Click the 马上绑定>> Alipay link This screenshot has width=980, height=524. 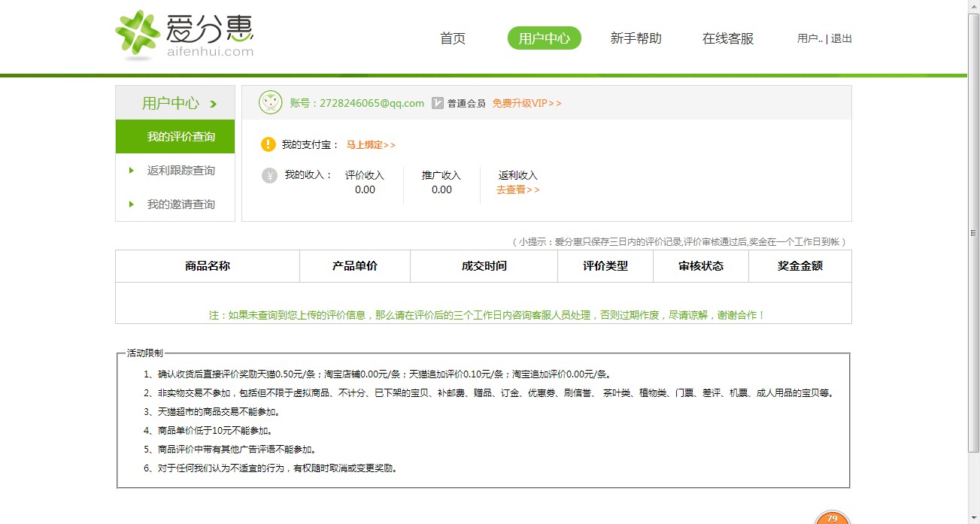click(371, 144)
